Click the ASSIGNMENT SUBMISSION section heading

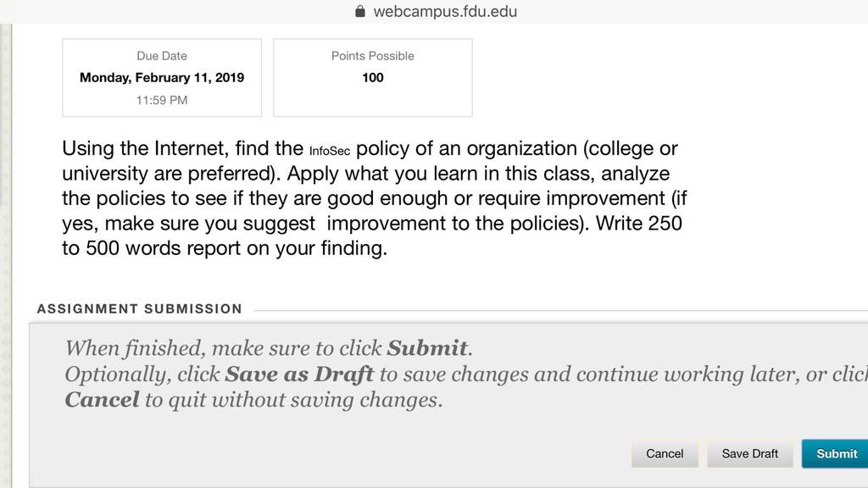(x=140, y=308)
